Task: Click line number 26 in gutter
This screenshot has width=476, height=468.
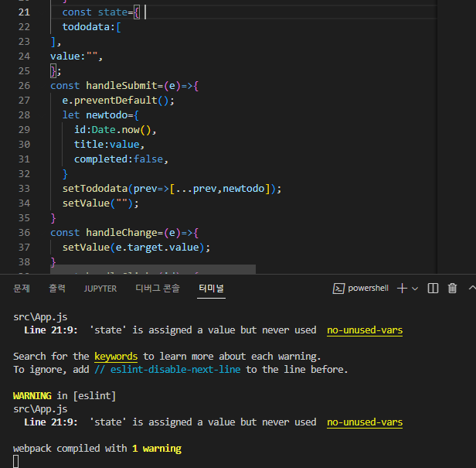Action: point(24,86)
